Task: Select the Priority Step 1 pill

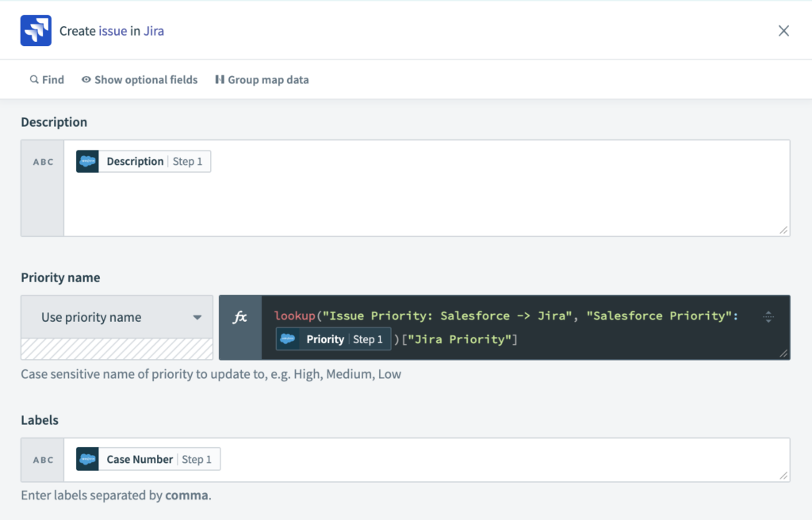Action: point(333,338)
